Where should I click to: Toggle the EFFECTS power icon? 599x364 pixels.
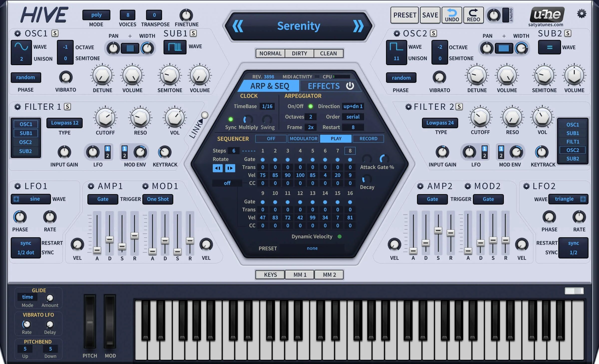click(350, 86)
